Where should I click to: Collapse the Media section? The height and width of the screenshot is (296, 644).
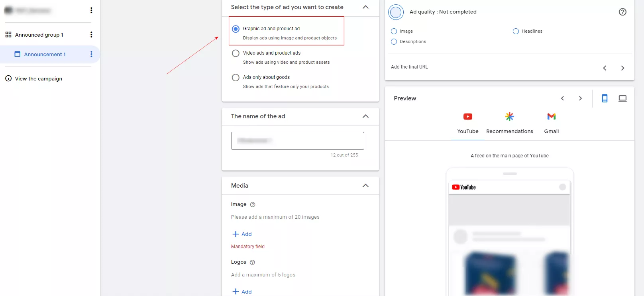[x=365, y=186]
